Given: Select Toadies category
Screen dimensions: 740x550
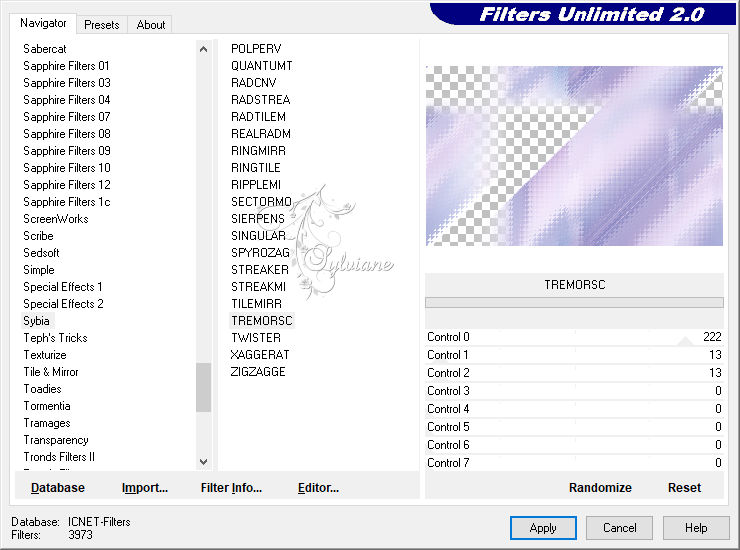Looking at the screenshot, I should 42,389.
